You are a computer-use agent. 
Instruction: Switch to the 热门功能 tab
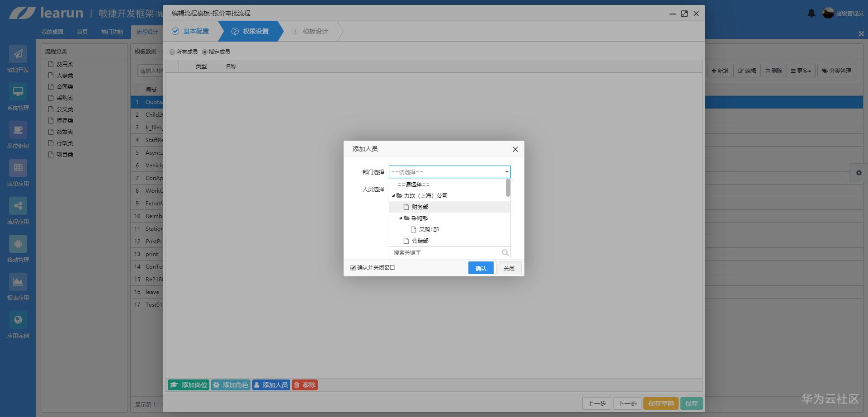click(x=112, y=32)
